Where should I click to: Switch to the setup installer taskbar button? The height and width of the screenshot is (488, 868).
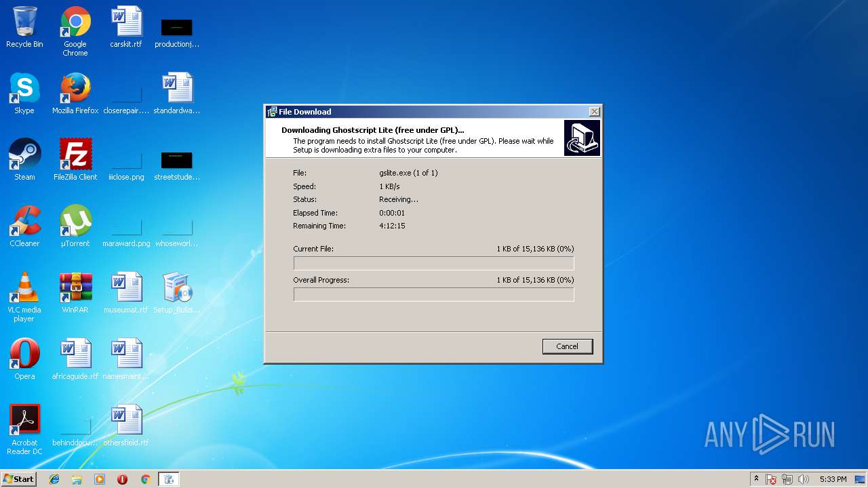169,479
